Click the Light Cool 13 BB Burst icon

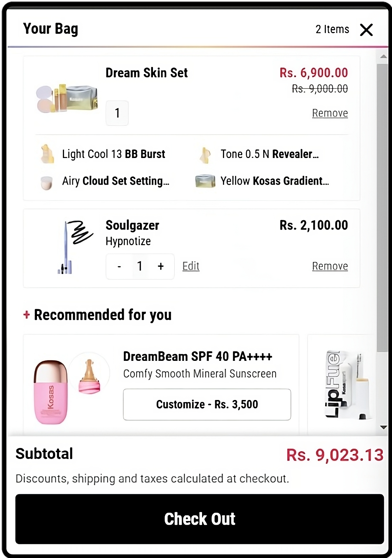tap(47, 154)
